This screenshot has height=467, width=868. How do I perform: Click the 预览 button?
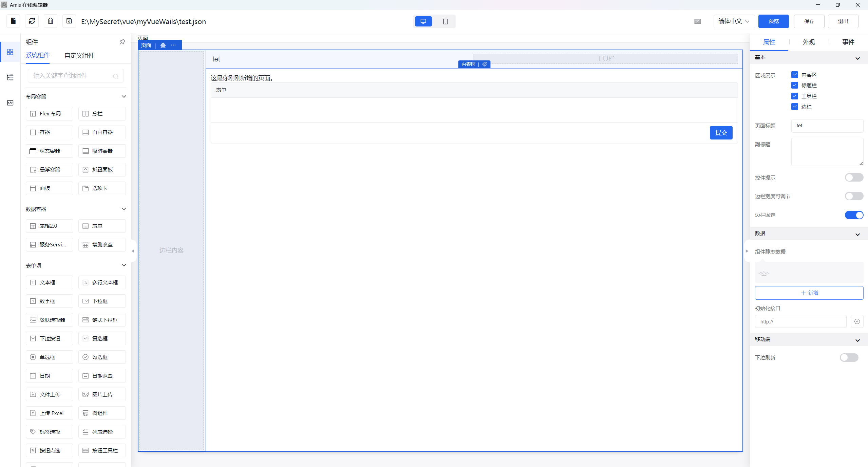(x=773, y=21)
